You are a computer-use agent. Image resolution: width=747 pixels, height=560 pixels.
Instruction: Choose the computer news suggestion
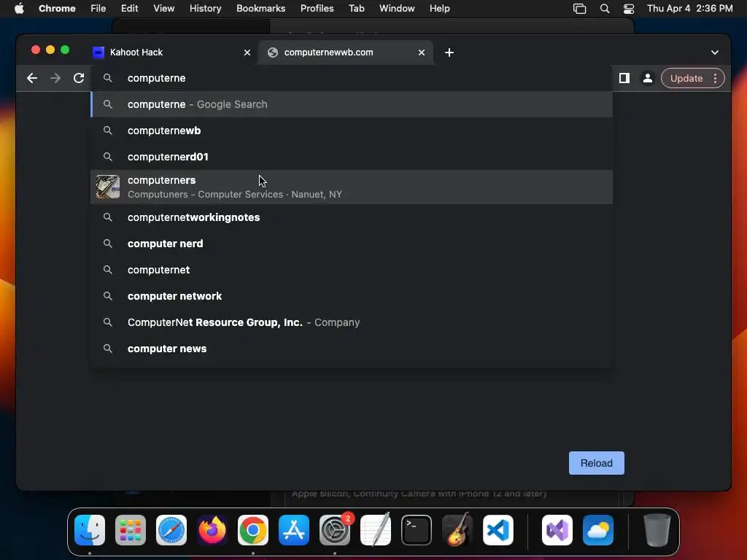tap(352, 348)
